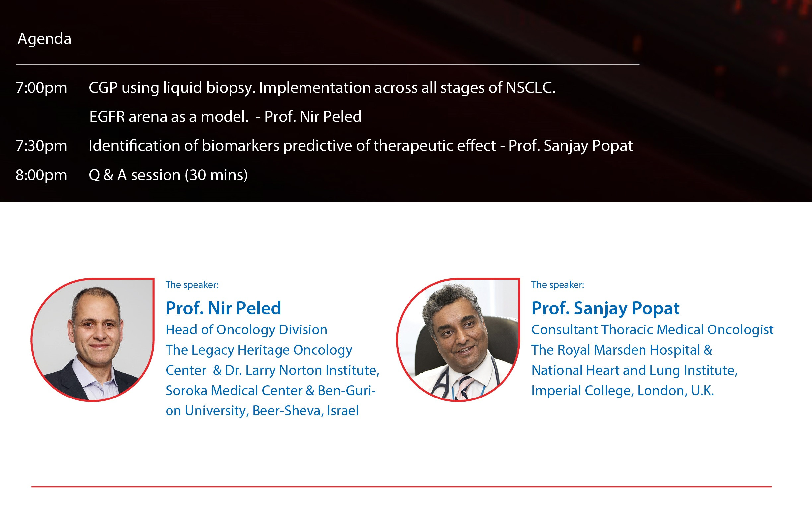Click the Head of Oncology Division text

246,330
